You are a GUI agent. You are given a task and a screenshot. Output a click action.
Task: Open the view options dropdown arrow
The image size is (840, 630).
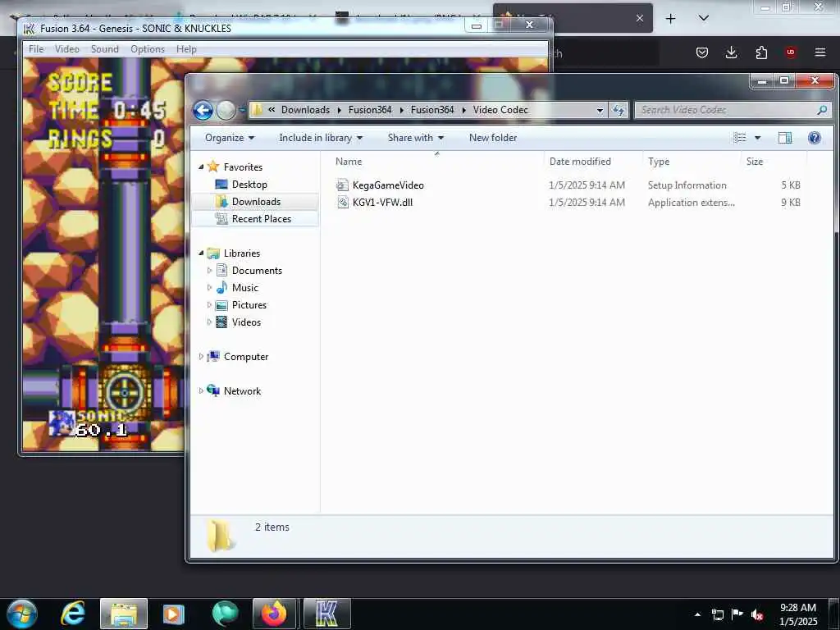point(757,138)
